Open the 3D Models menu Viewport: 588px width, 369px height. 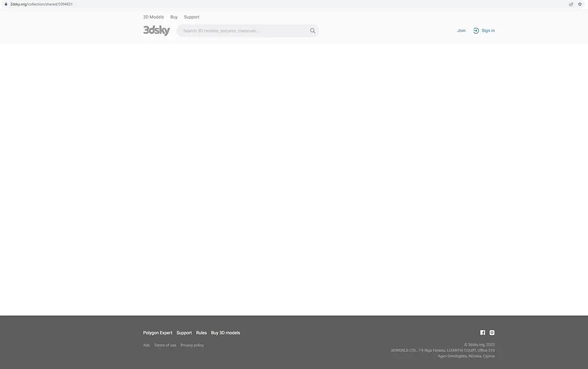coord(153,17)
